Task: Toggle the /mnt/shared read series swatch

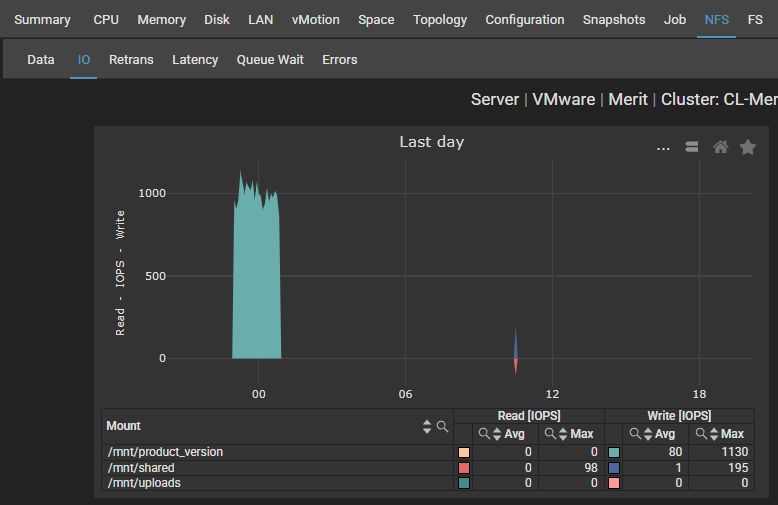Action: click(463, 468)
